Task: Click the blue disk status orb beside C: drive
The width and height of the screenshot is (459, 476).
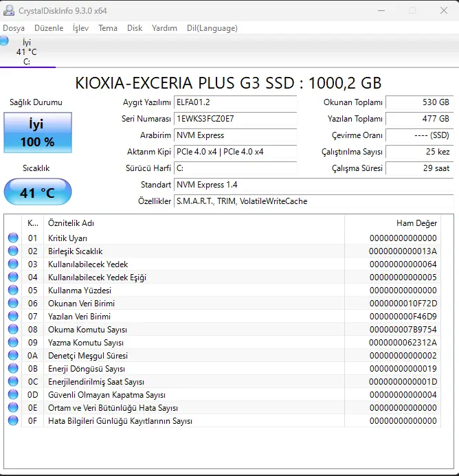Action: click(x=4, y=41)
